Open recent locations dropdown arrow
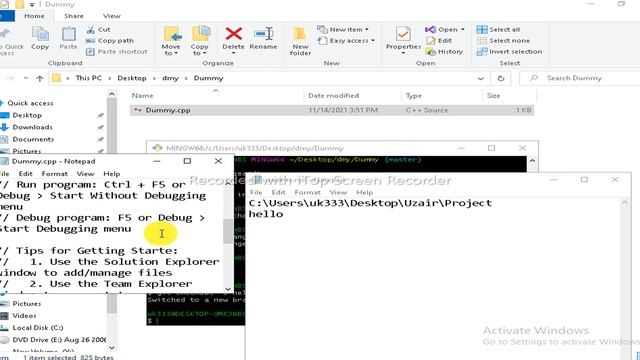This screenshot has height=360, width=640. (x=26, y=78)
